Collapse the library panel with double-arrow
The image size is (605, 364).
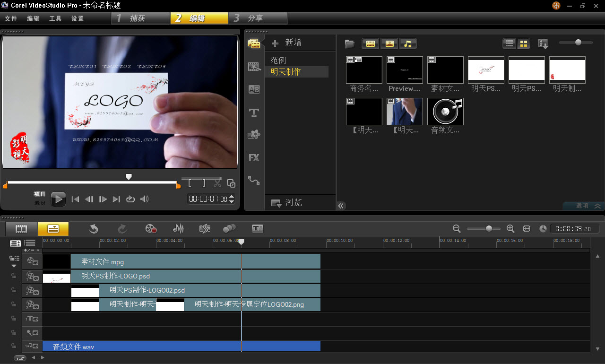click(341, 206)
